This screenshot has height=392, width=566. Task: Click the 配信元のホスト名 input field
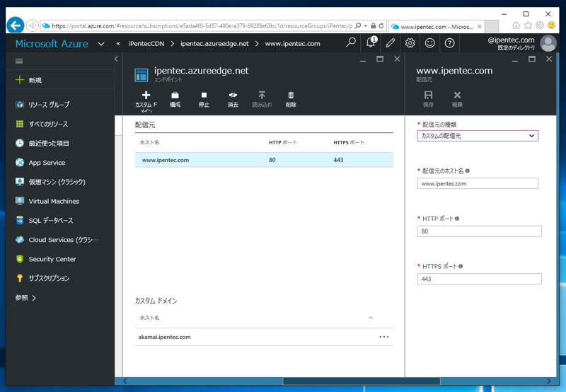point(478,183)
